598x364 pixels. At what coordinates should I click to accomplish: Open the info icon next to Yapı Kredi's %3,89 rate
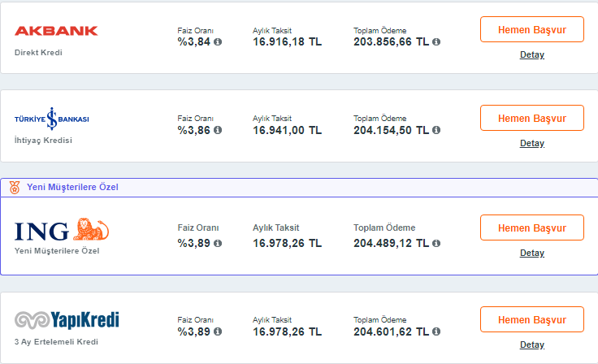218,331
